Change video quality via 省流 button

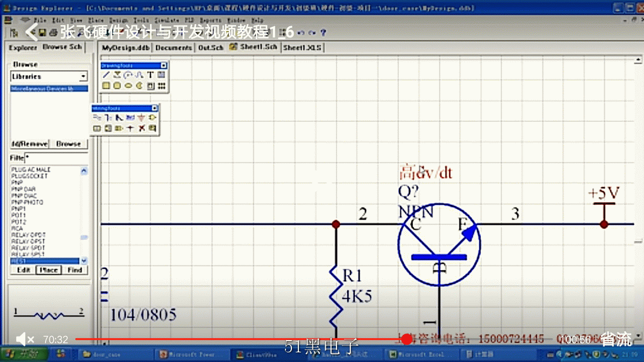point(616,339)
